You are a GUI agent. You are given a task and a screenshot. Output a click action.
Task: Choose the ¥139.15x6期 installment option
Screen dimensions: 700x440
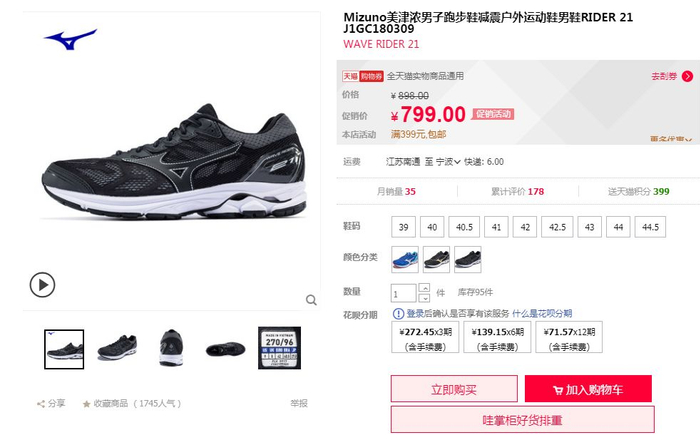(x=497, y=337)
